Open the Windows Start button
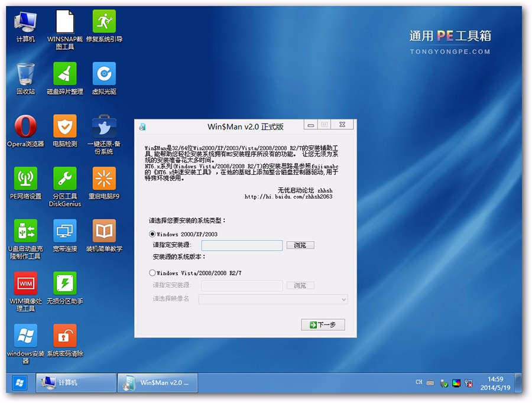The image size is (532, 403). [x=19, y=383]
